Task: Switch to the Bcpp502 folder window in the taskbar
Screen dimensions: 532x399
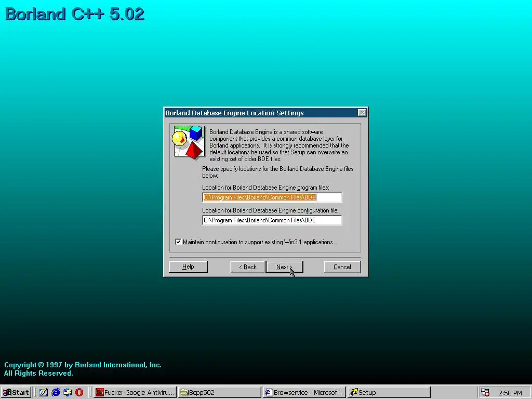Action: (x=219, y=393)
